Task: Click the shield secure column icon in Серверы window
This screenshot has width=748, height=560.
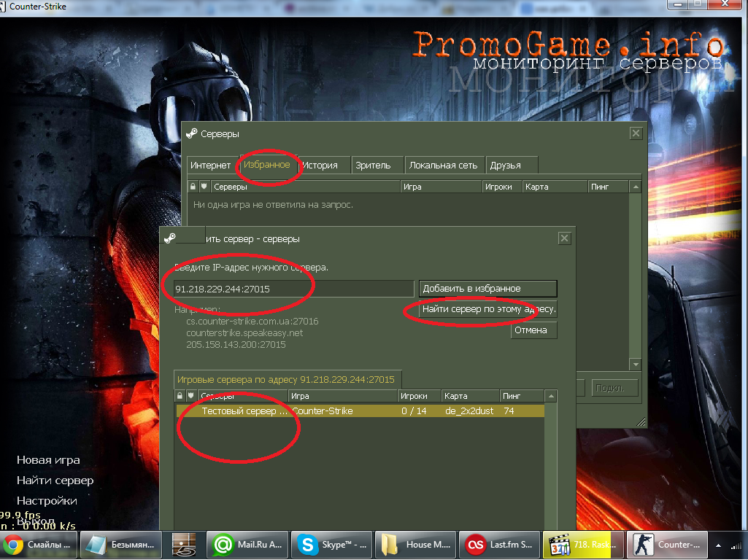Action: pyautogui.click(x=204, y=187)
